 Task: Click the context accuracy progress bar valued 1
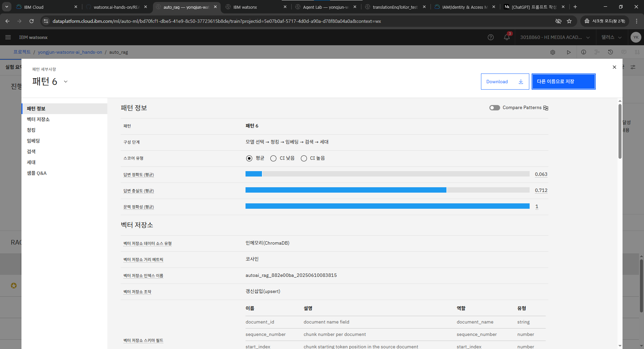point(387,206)
